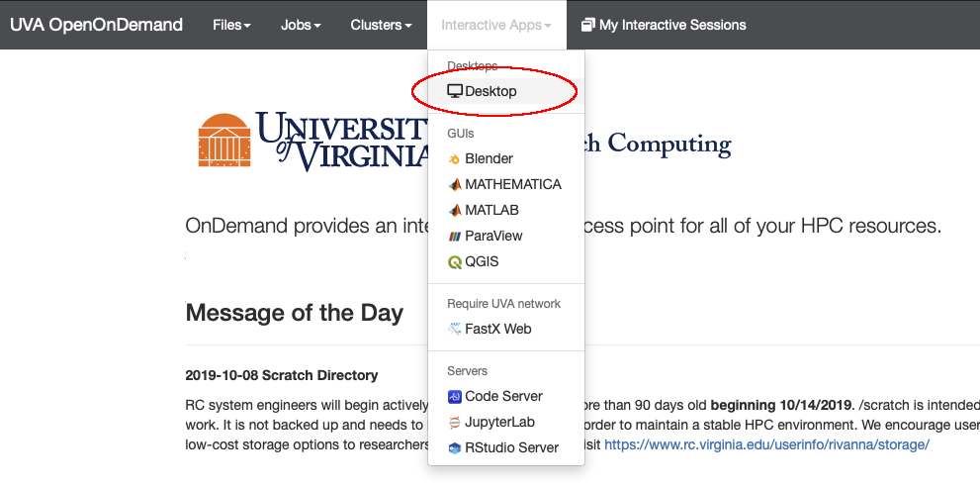The height and width of the screenshot is (489, 980).
Task: Click the UVA OpenOnDemand brand link
Action: (96, 25)
